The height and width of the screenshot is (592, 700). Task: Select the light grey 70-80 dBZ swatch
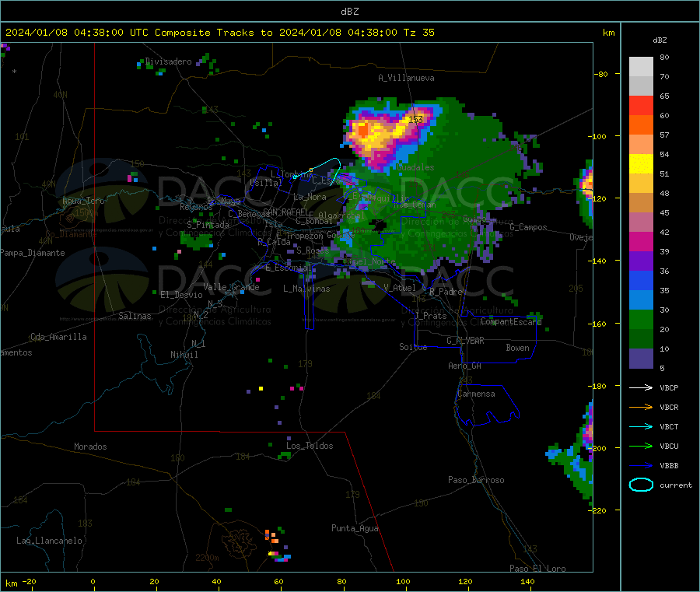(x=641, y=67)
